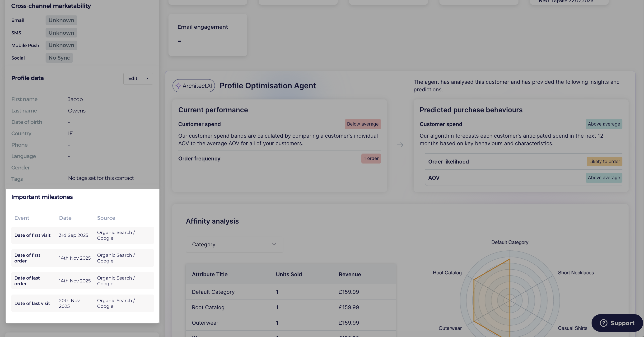
Task: Click the 3rd Sep 2025 date
Action: click(74, 235)
